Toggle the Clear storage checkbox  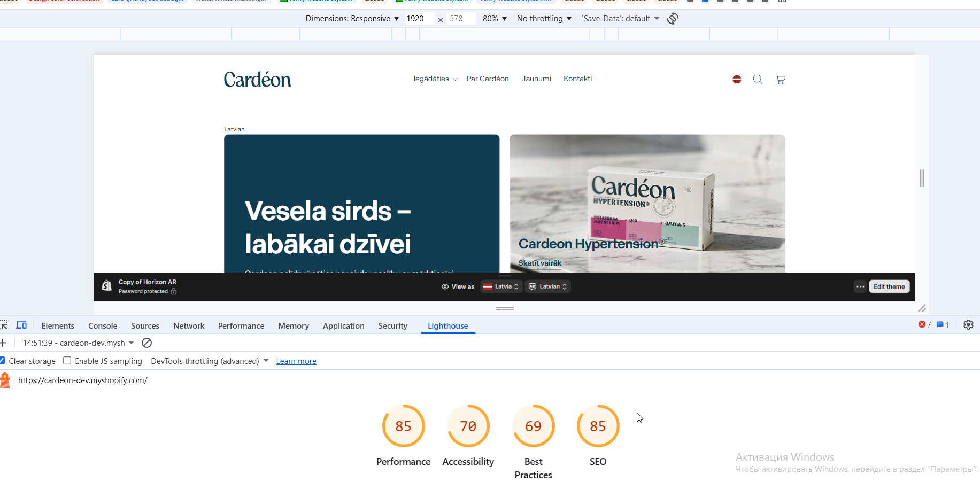tap(2, 361)
